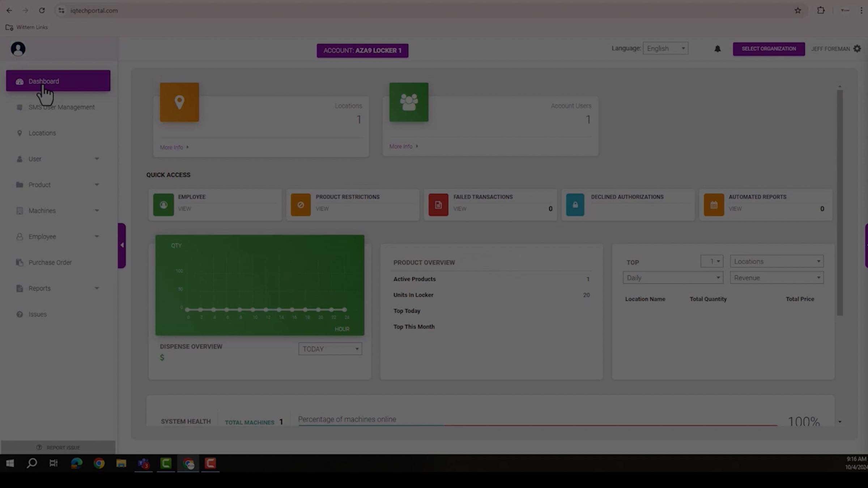Open the notifications bell icon

click(718, 49)
